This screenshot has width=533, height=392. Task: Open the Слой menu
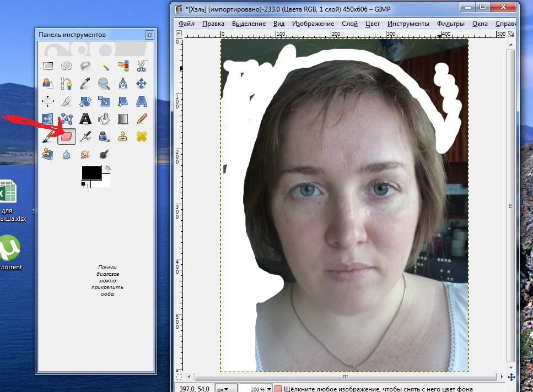tap(349, 24)
